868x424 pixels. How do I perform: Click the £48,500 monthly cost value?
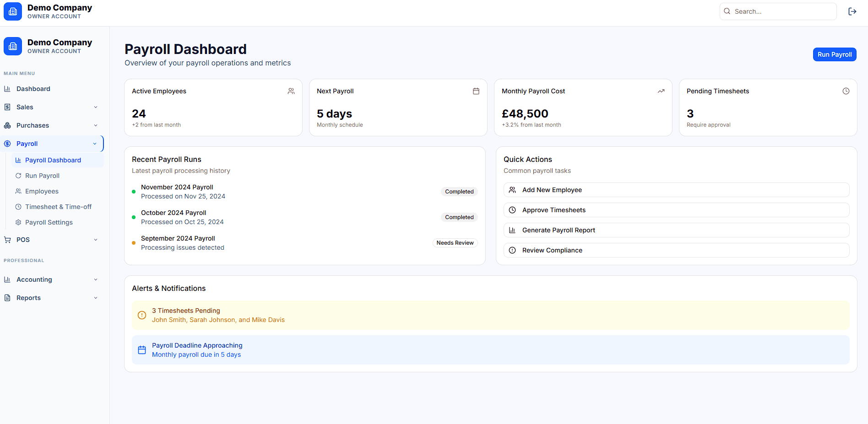tap(525, 113)
